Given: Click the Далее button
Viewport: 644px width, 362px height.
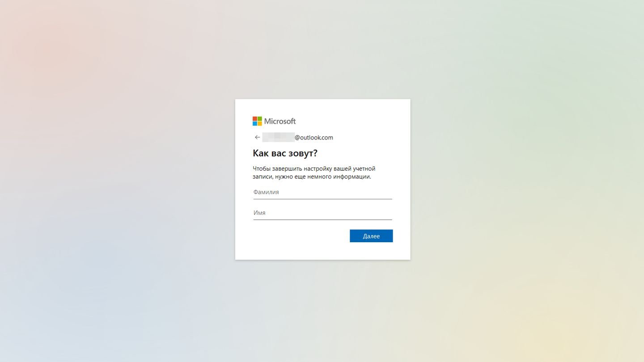Looking at the screenshot, I should pos(371,236).
